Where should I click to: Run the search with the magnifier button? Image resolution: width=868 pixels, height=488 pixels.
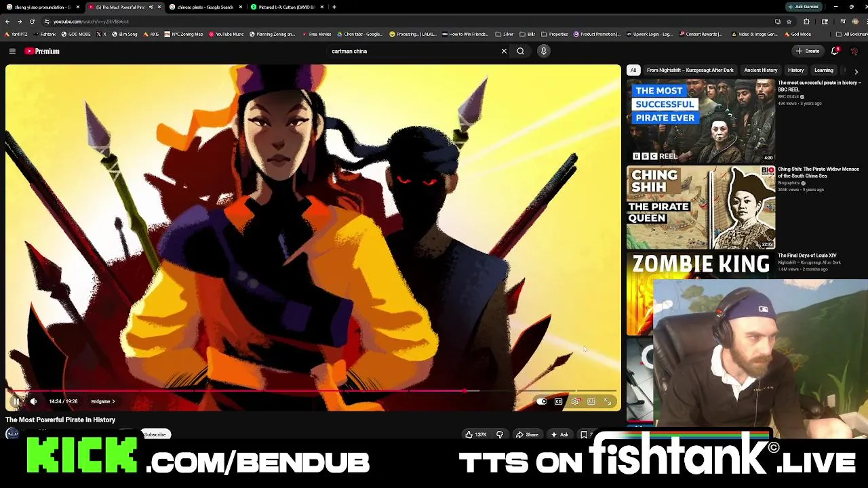tap(521, 51)
